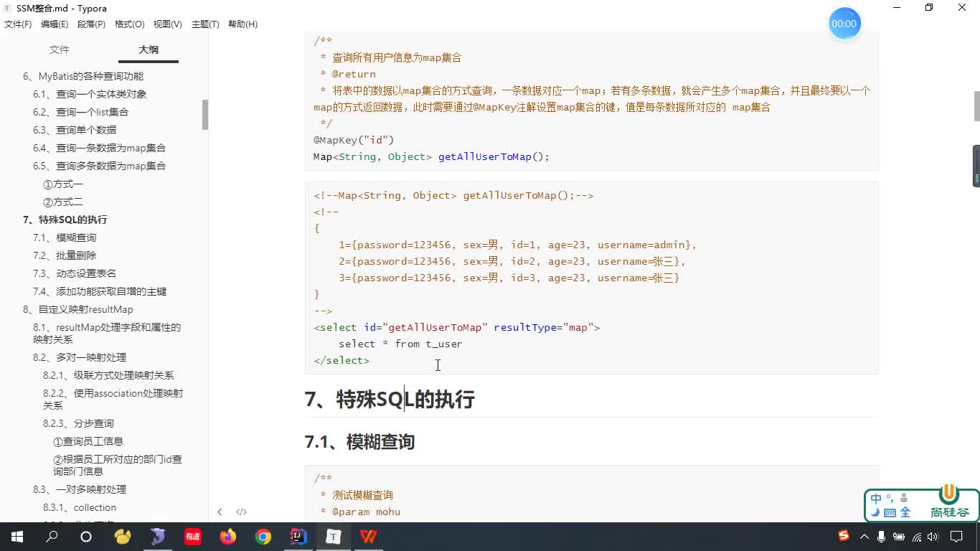Open the 格式(O) menu
This screenshot has width=980, height=551.
[x=130, y=24]
